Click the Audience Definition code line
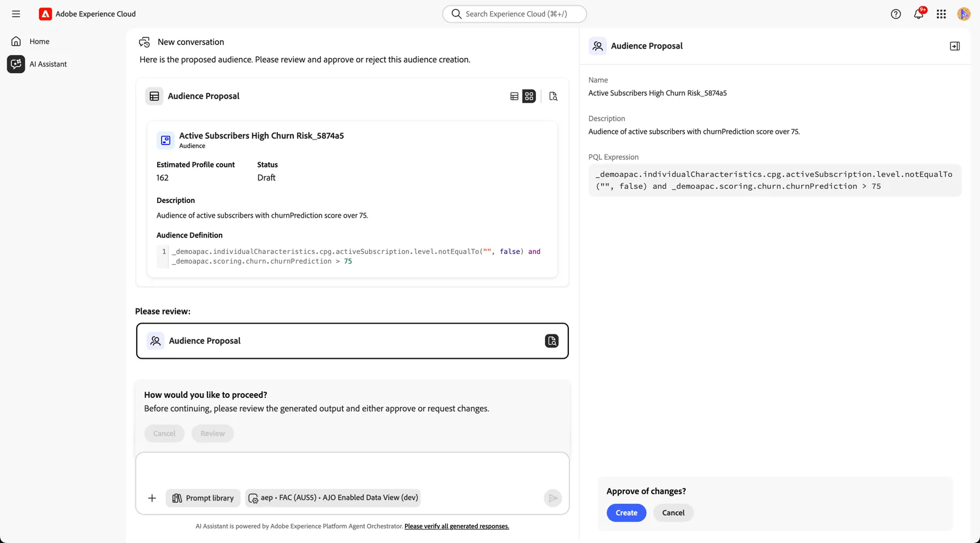Viewport: 980px width, 543px height. pos(356,256)
